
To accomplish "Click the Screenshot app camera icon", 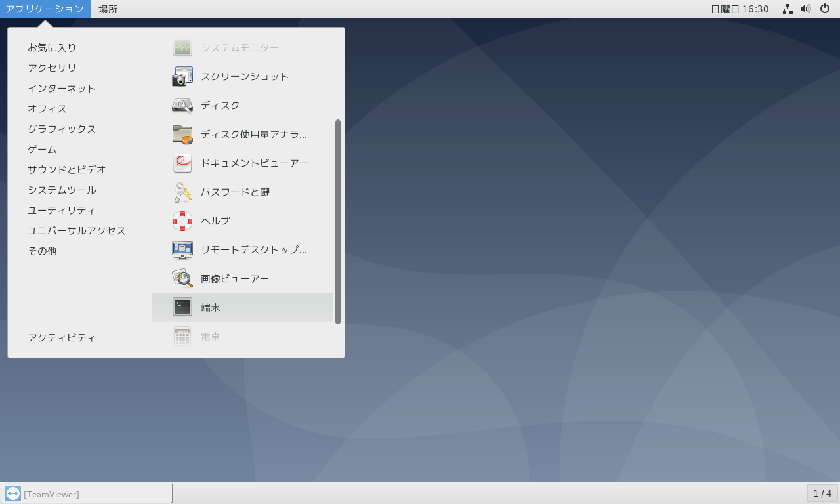I will pos(182,77).
